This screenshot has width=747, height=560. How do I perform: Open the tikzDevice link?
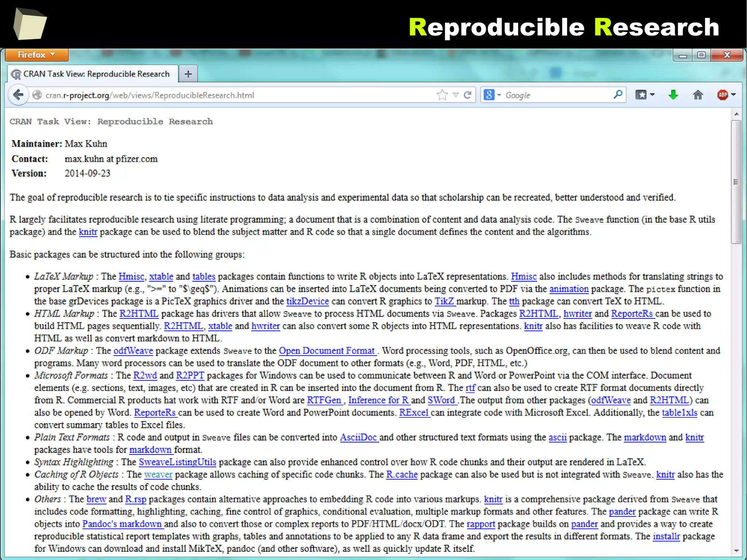[307, 301]
